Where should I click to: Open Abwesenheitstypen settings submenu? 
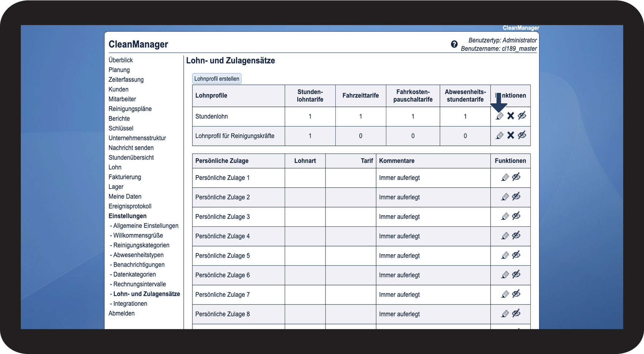pyautogui.click(x=138, y=255)
